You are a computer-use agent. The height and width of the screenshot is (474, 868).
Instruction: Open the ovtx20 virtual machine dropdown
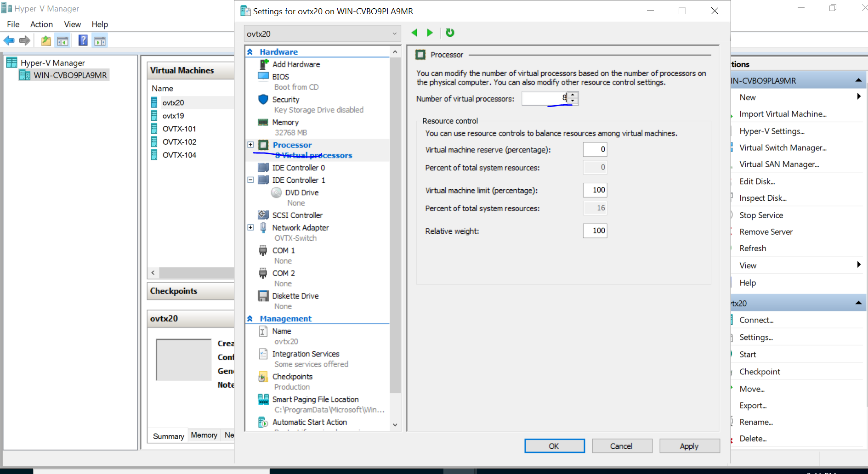point(322,34)
